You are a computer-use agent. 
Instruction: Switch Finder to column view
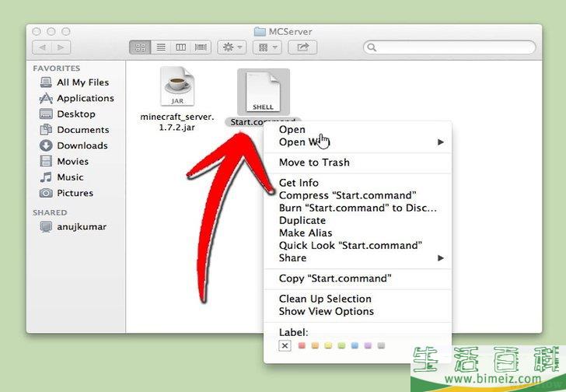(180, 47)
